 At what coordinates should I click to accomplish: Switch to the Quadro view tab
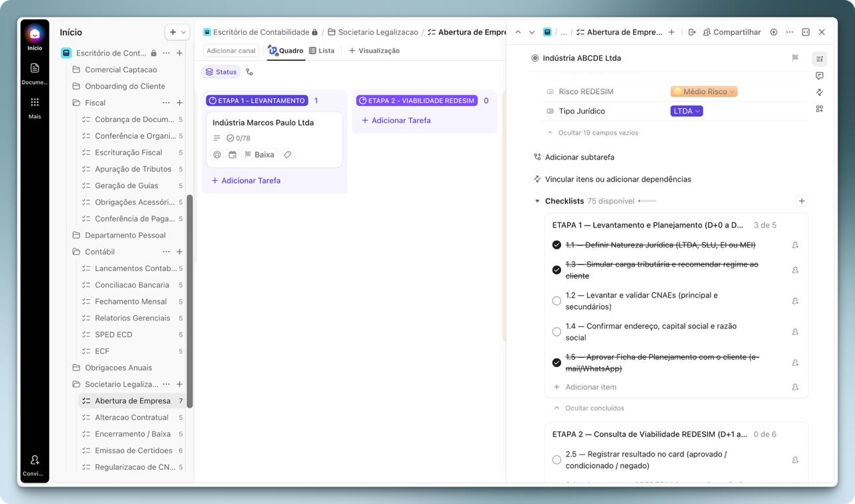pos(286,51)
